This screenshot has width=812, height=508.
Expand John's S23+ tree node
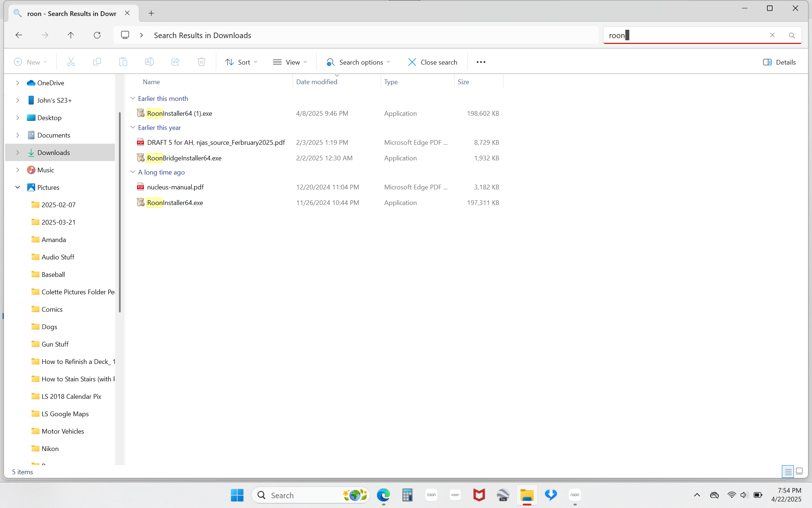coord(17,100)
